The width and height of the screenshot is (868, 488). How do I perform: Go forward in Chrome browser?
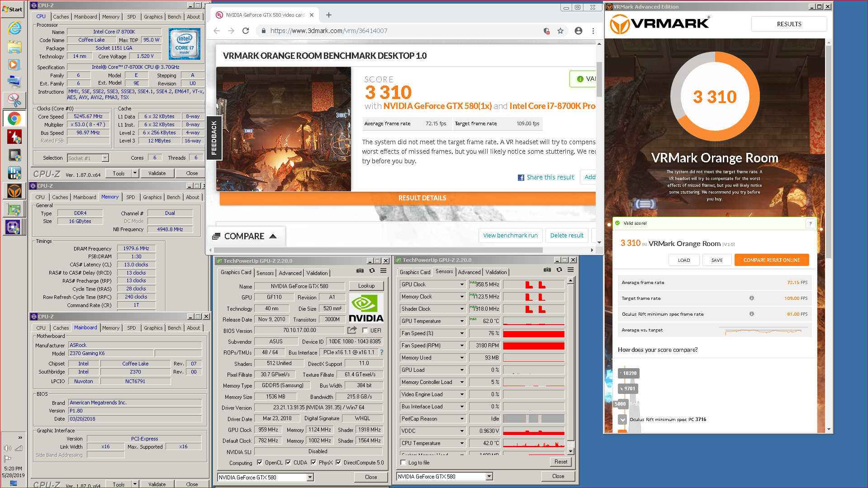231,31
